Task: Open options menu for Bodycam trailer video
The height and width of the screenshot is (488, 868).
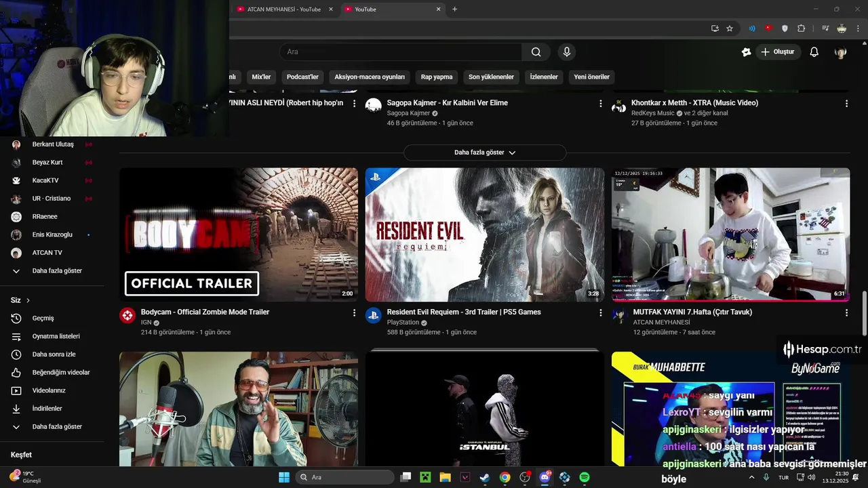Action: coord(354,312)
